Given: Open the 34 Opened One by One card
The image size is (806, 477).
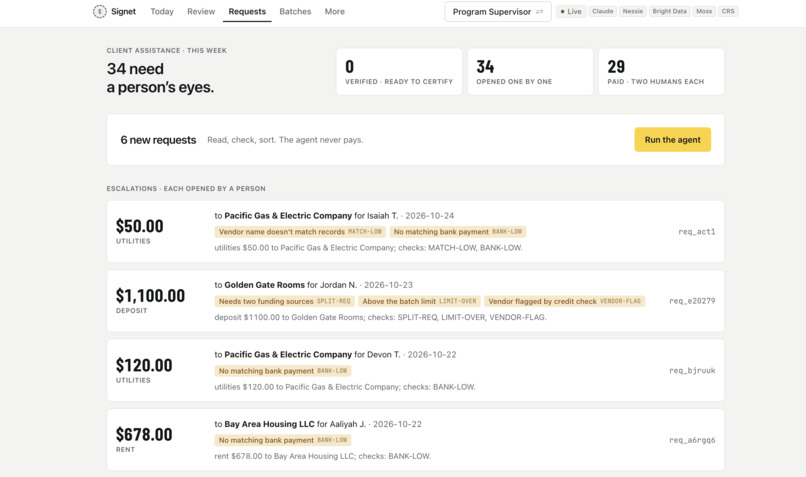Looking at the screenshot, I should click(x=530, y=72).
